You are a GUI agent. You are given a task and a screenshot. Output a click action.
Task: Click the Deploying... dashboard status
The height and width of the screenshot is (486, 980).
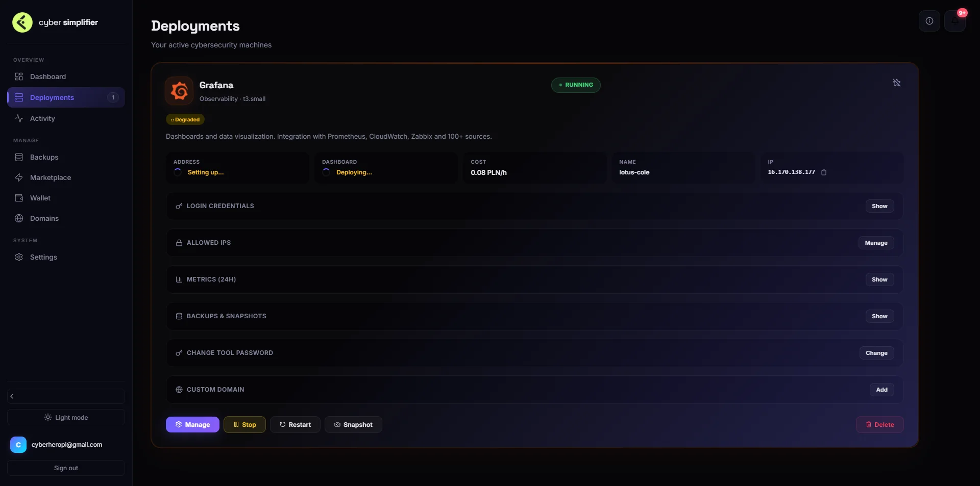(354, 172)
